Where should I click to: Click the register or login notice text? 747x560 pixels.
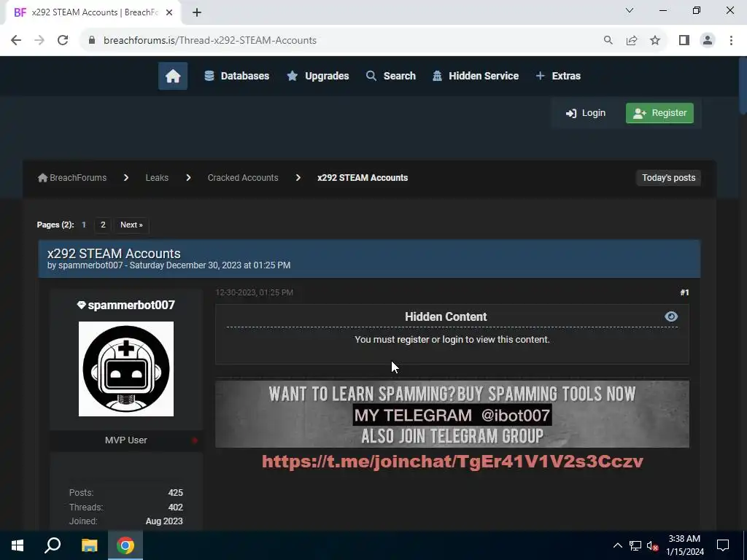[452, 340]
